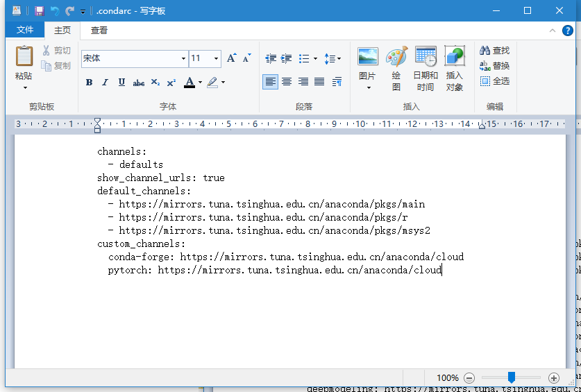Image resolution: width=581 pixels, height=392 pixels.
Task: Switch to the 查看 (View) tab
Action: click(99, 30)
